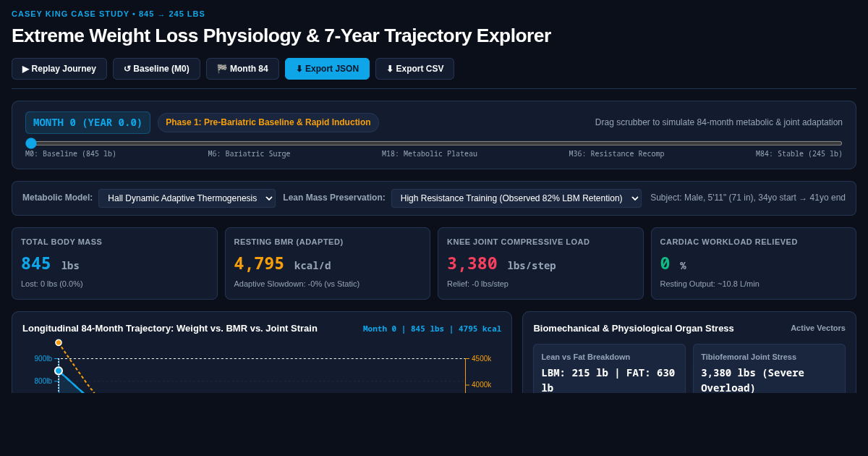Select the Knee Joint Compressive Load card

coord(540,263)
